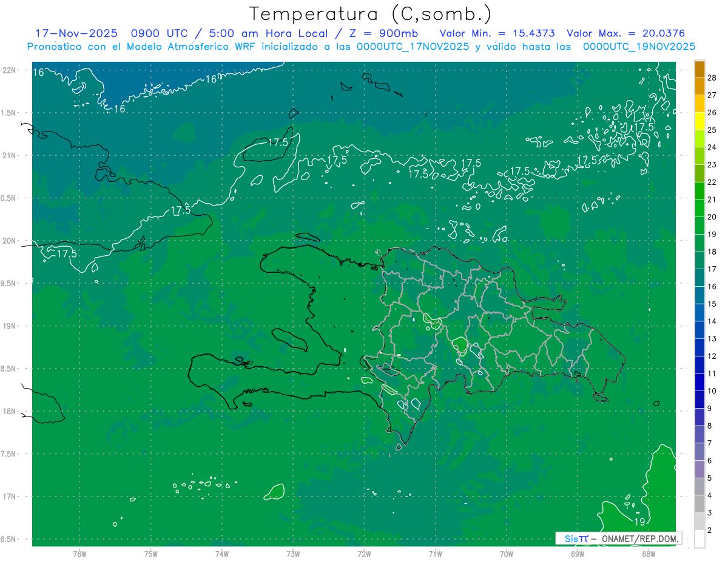
Task: Click the "76W" longitude axis label
Action: tap(79, 554)
